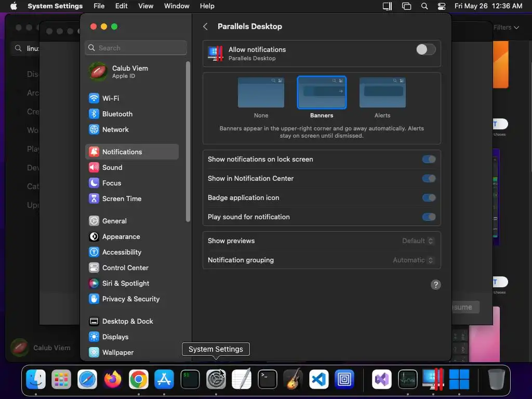Open the View menu
The image size is (532, 399).
(145, 6)
